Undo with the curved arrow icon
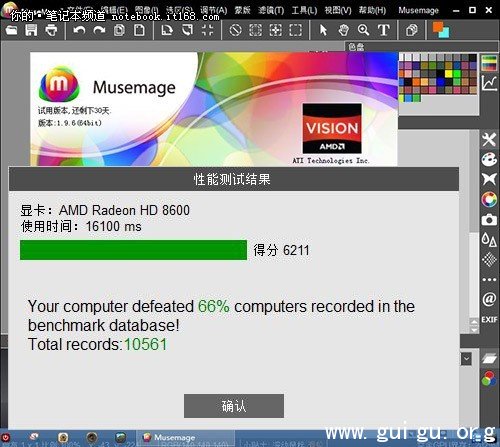This screenshot has height=447, width=500. pyautogui.click(x=79, y=30)
